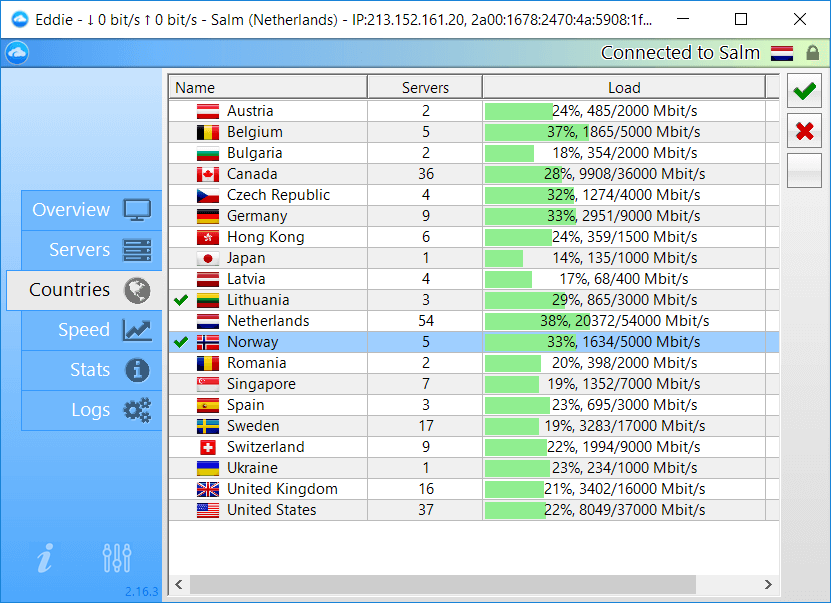The height and width of the screenshot is (603, 831).
Task: Click the green whitelist check next to Norway
Action: [x=181, y=342]
